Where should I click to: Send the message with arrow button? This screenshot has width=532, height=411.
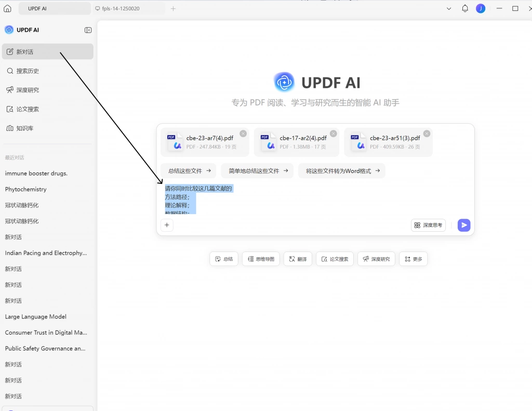[x=464, y=225]
